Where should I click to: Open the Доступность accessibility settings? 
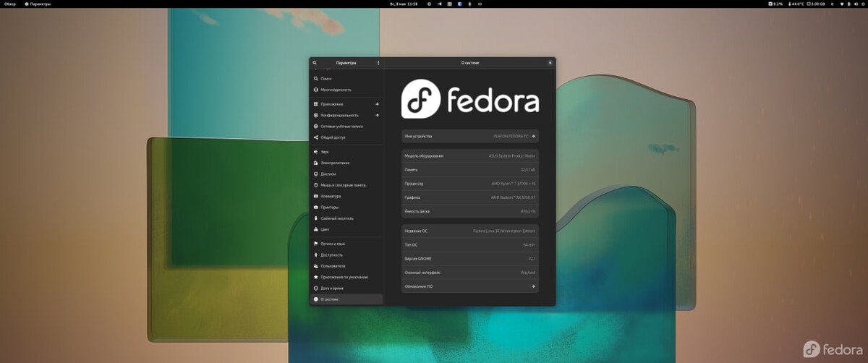(x=346, y=255)
